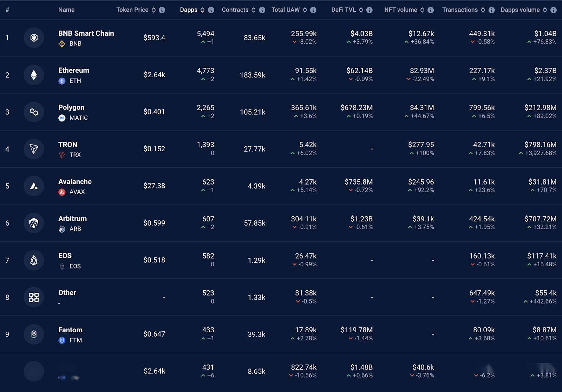Open the Fantom chain logo icon

(x=34, y=334)
